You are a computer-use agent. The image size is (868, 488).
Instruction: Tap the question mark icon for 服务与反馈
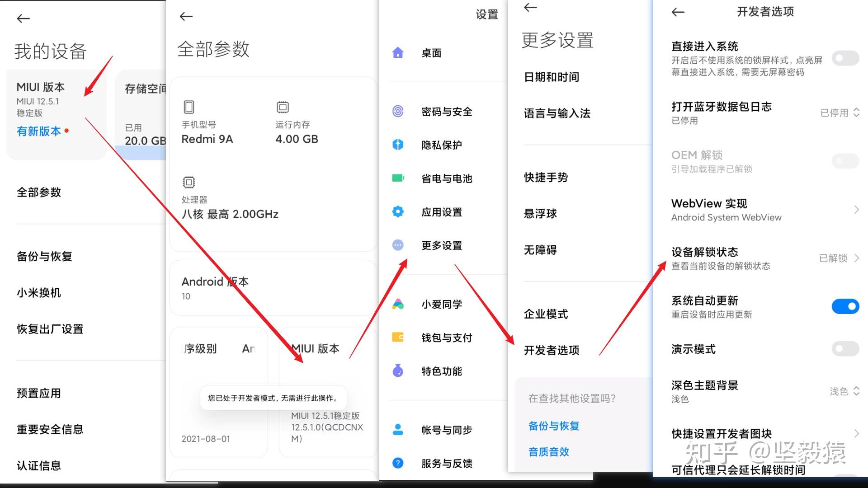pos(398,463)
